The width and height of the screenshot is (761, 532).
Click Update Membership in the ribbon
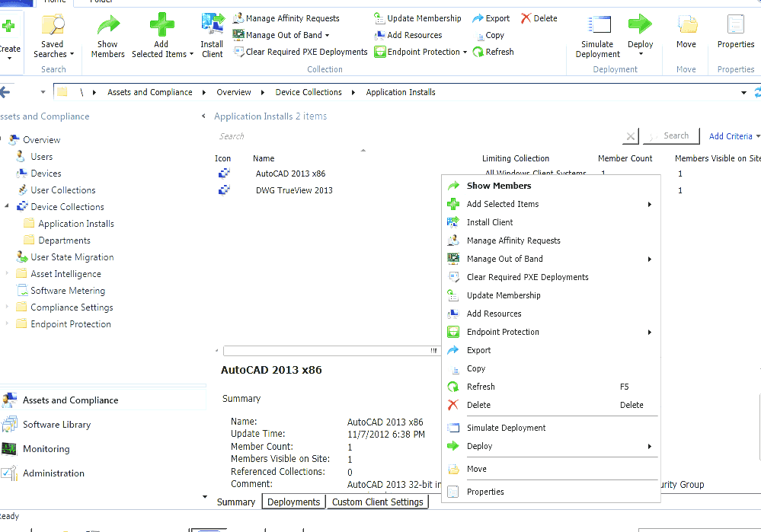(418, 18)
